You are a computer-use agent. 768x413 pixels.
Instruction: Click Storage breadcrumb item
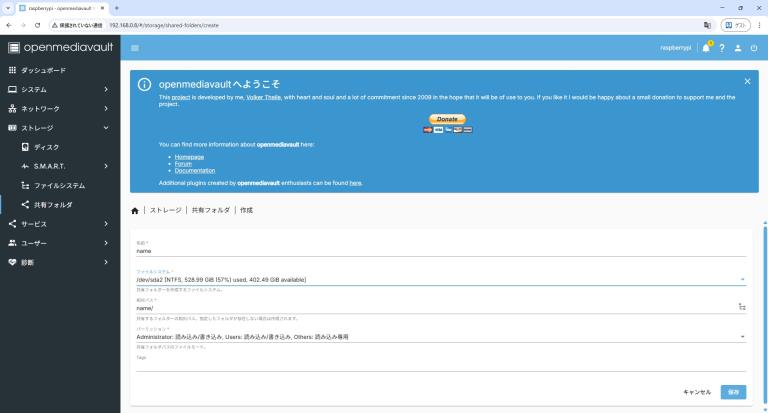166,210
